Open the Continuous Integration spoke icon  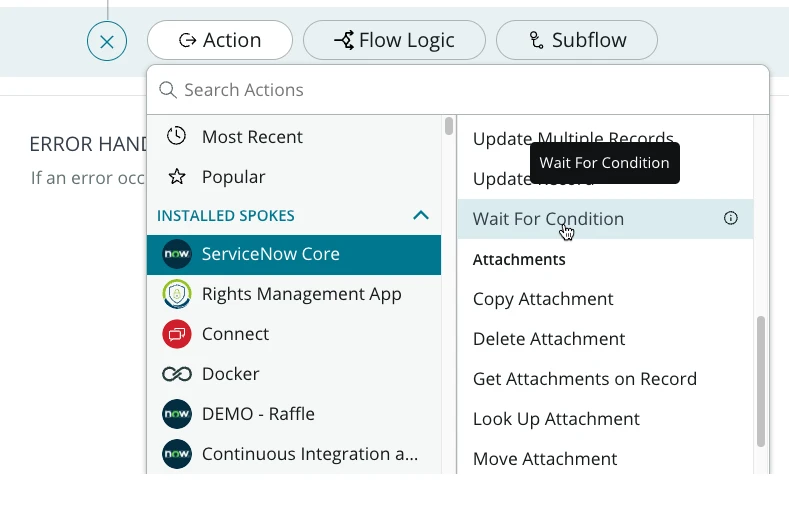click(176, 454)
